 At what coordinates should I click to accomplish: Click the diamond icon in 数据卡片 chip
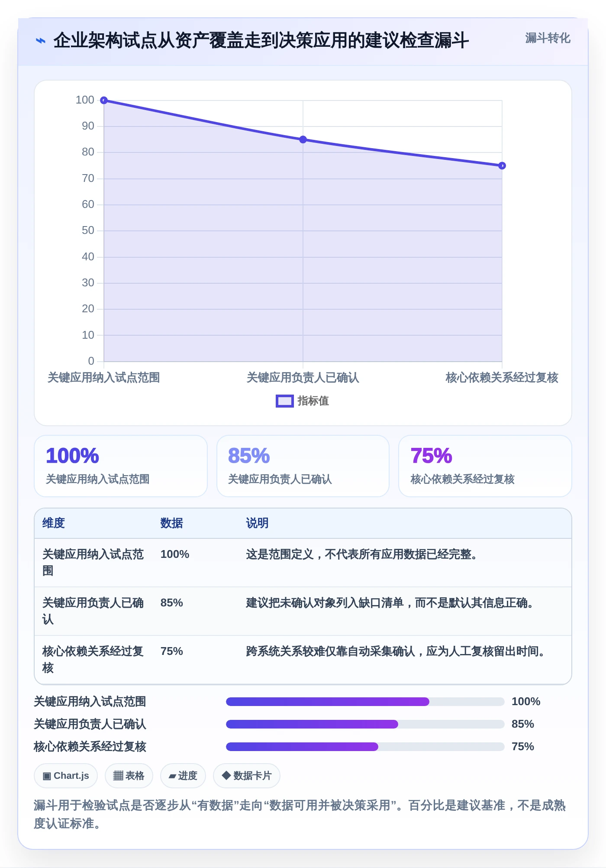[x=226, y=775]
